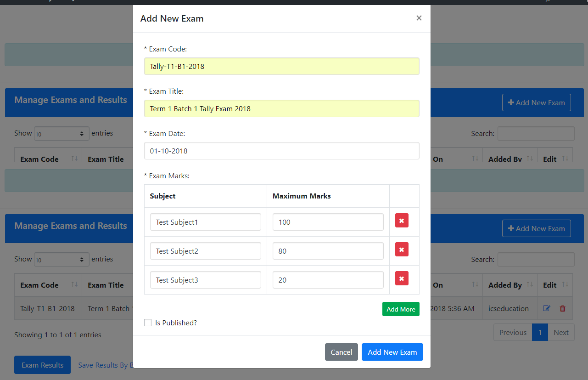
Task: Go to the Previous page
Action: point(513,332)
